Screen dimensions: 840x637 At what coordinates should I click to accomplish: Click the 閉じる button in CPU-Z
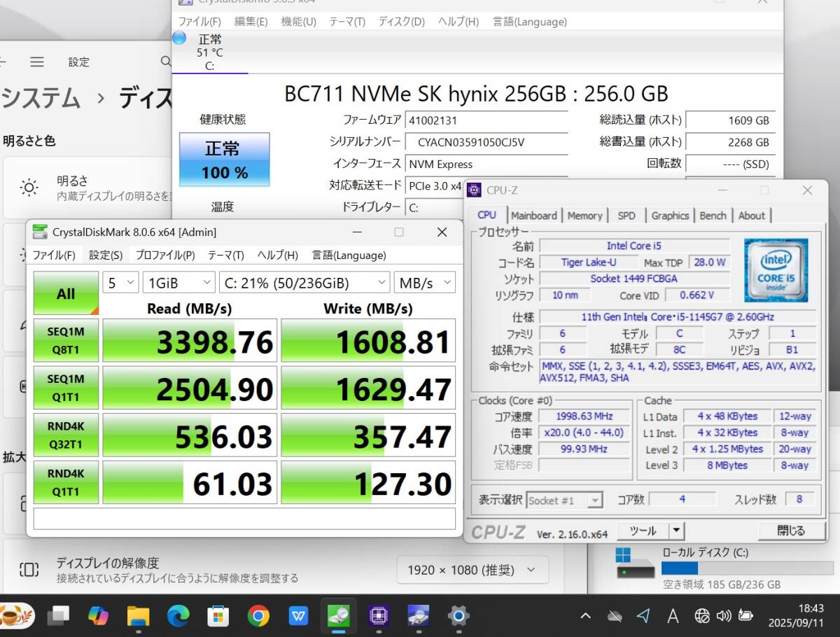[x=791, y=531]
